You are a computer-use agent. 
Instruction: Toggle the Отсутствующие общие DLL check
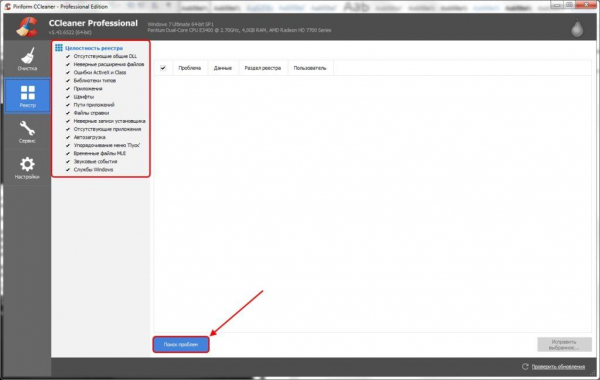68,56
